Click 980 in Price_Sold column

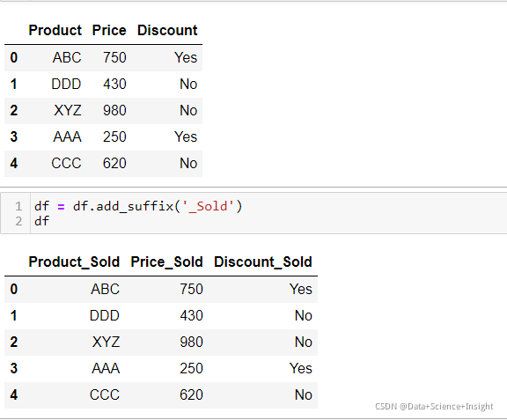coord(191,342)
